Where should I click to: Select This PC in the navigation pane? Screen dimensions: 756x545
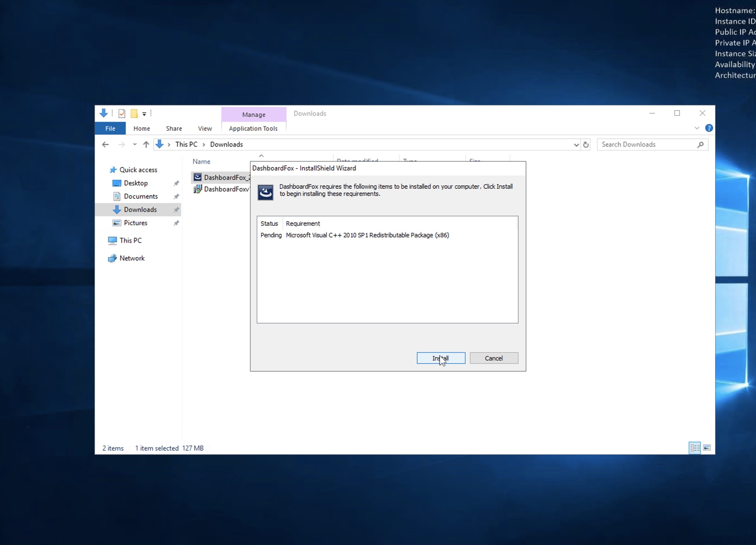[x=130, y=240]
